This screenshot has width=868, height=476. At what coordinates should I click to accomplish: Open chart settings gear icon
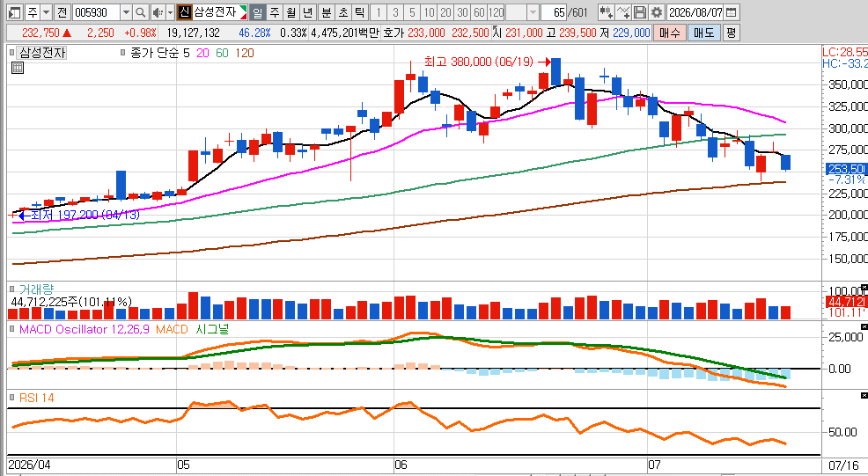(x=657, y=12)
